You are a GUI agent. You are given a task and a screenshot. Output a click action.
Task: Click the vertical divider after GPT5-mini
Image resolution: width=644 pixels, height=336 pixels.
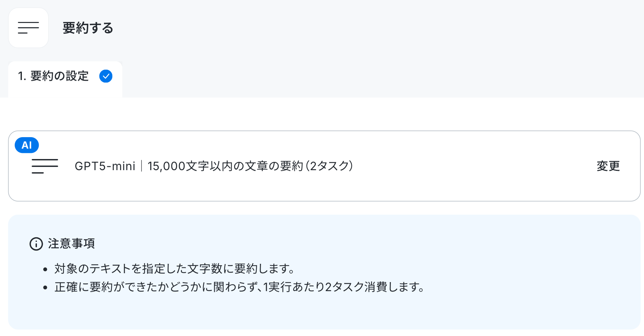[142, 166]
